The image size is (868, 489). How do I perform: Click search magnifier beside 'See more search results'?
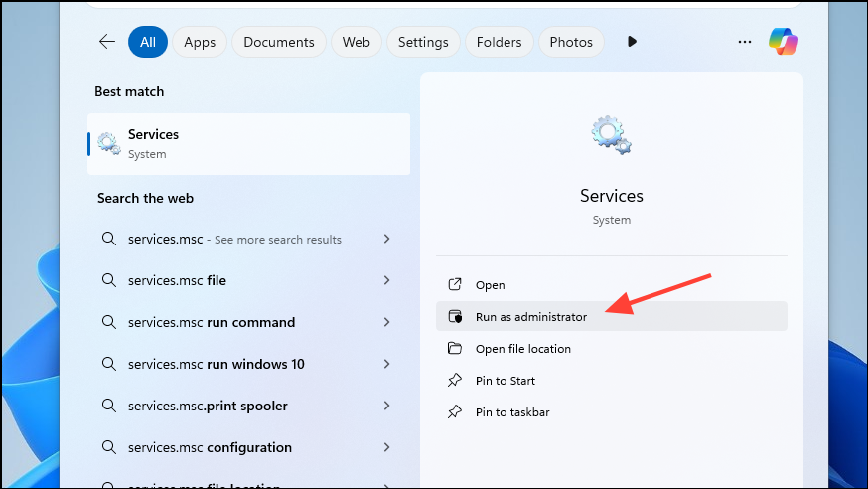pos(109,239)
